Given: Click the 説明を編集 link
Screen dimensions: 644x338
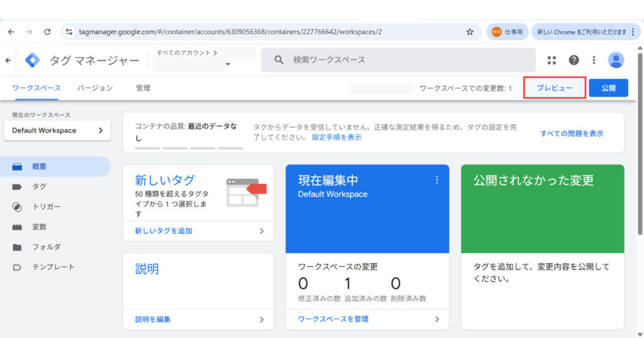Looking at the screenshot, I should tap(153, 319).
